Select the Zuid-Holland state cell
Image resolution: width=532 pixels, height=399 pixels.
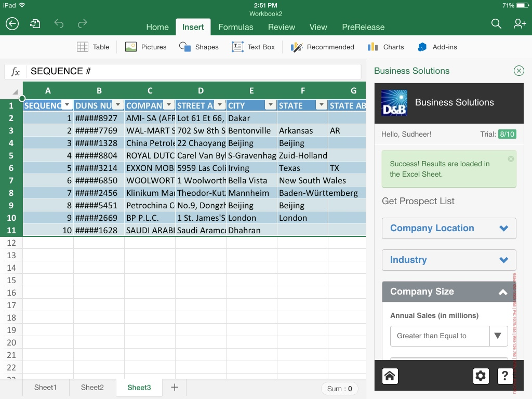[x=303, y=156]
